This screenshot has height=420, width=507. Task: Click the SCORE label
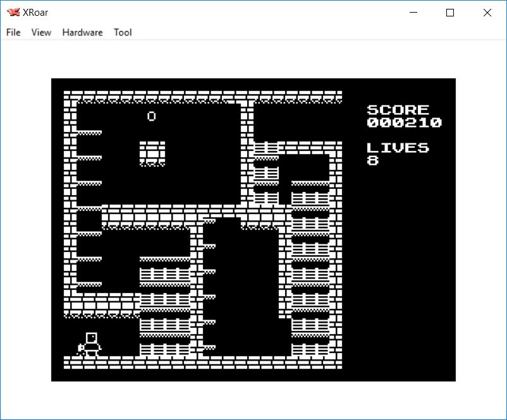click(398, 110)
